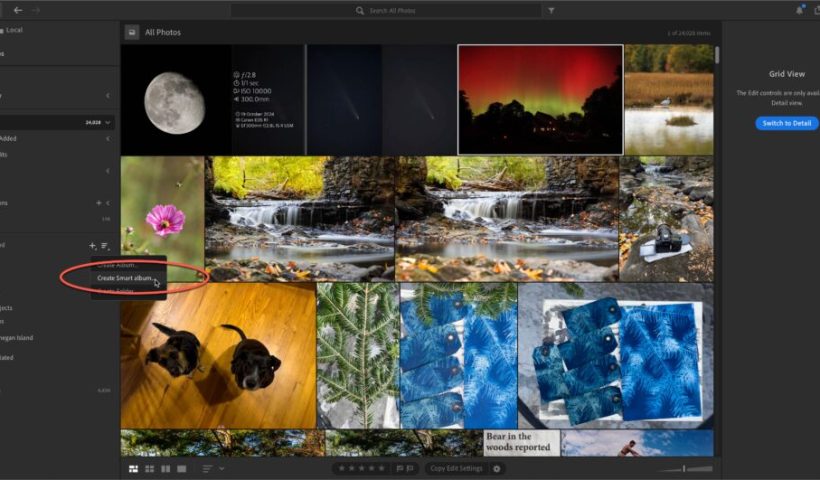Switch to photo grid view layout

(134, 468)
